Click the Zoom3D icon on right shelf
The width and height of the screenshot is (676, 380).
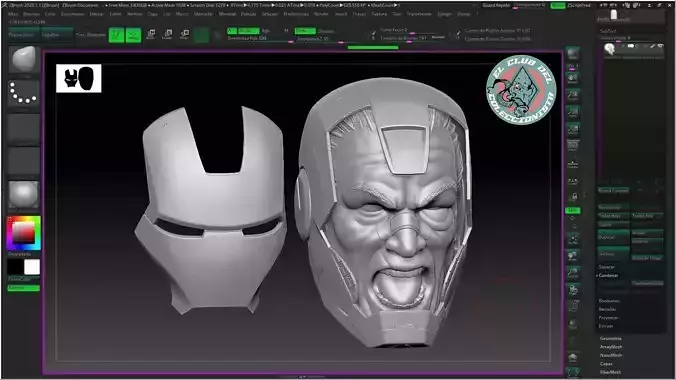pyautogui.click(x=573, y=273)
